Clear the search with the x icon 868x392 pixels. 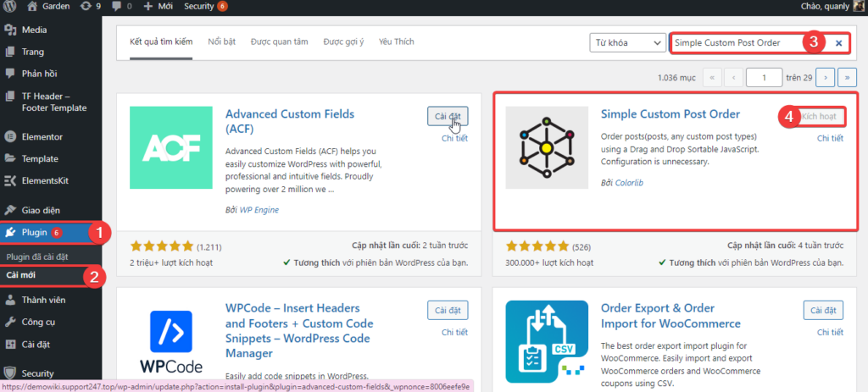click(838, 42)
